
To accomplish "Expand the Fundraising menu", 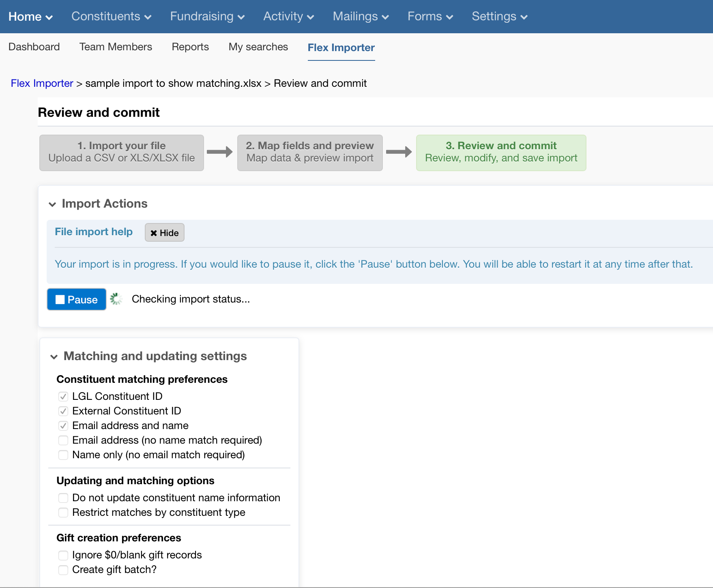I will coord(207,17).
